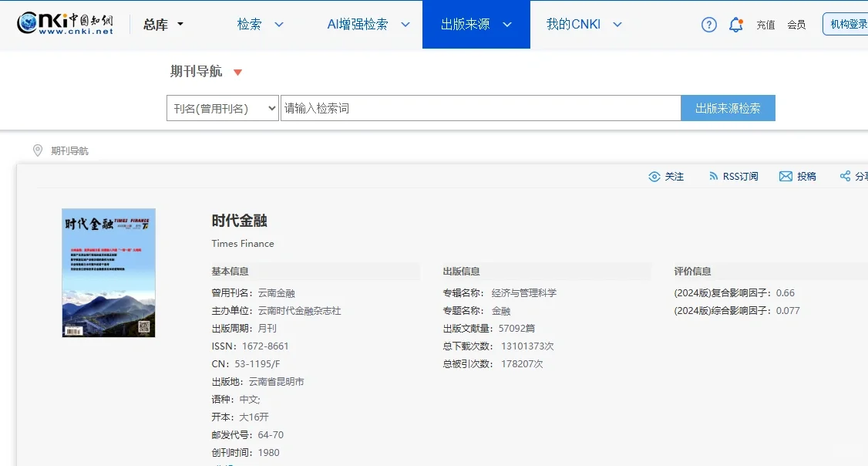Run a search with 出版来源检索 button
Viewport: 868px width, 466px height.
pos(728,108)
